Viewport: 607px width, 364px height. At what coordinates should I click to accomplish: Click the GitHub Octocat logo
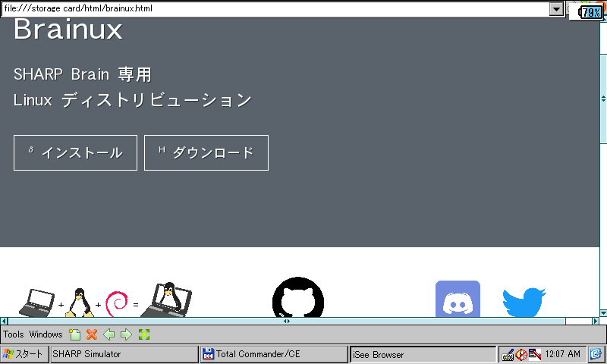click(298, 297)
